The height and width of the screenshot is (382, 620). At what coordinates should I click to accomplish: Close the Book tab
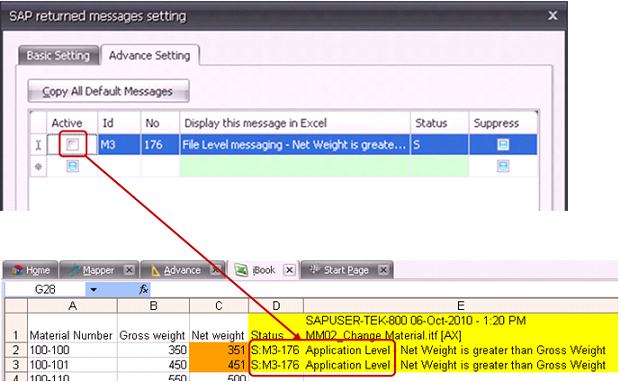click(289, 270)
